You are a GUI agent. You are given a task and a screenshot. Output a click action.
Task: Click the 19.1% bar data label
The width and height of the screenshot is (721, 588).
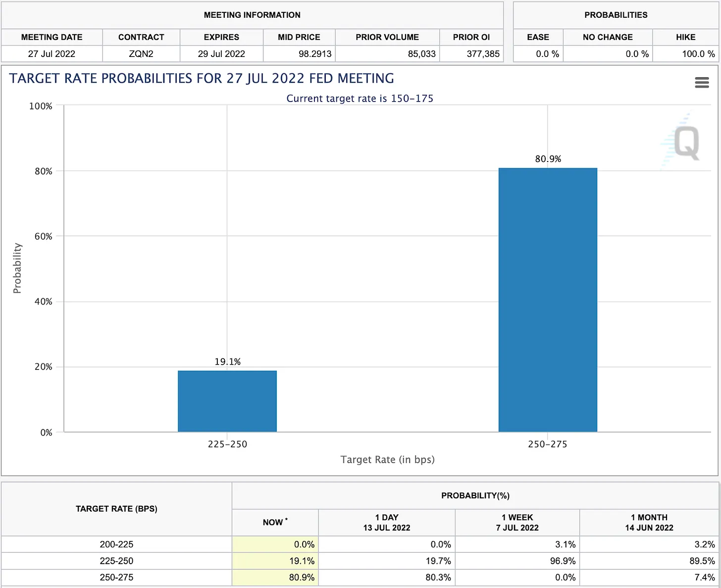227,362
